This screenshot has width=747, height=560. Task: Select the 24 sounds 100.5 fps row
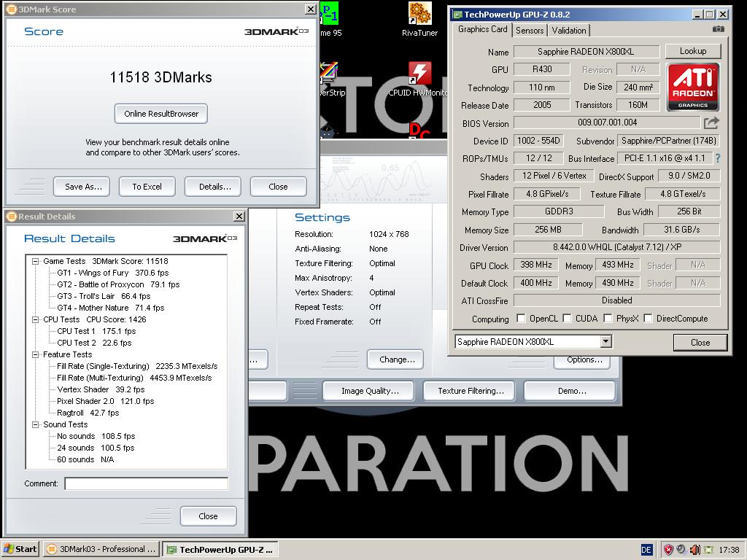96,448
